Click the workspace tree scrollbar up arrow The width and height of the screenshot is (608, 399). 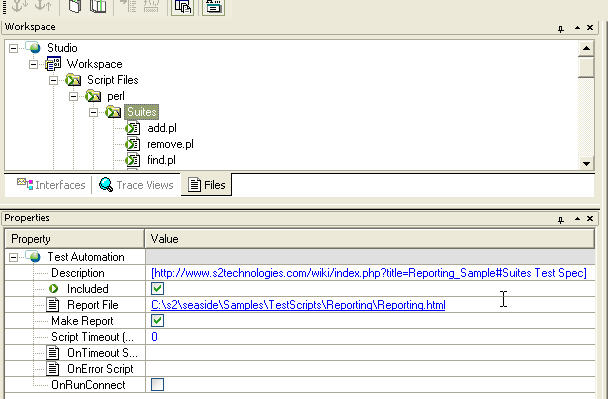point(586,48)
